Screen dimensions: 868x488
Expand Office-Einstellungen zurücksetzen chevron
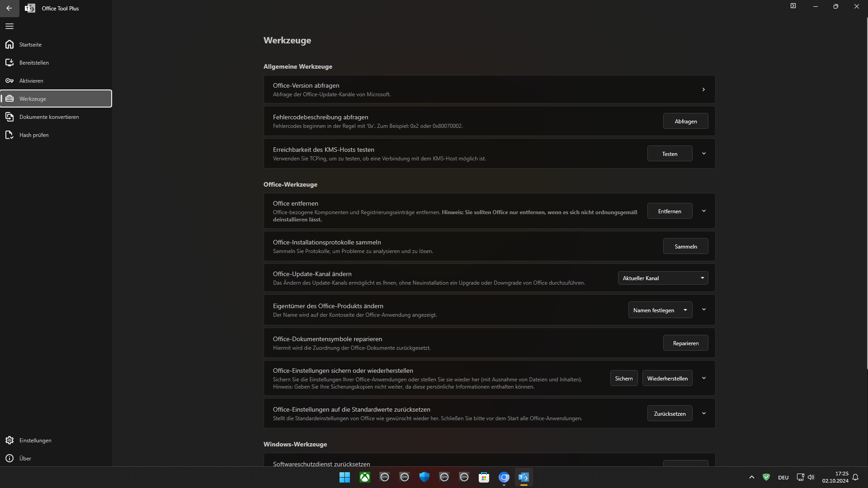(x=704, y=413)
